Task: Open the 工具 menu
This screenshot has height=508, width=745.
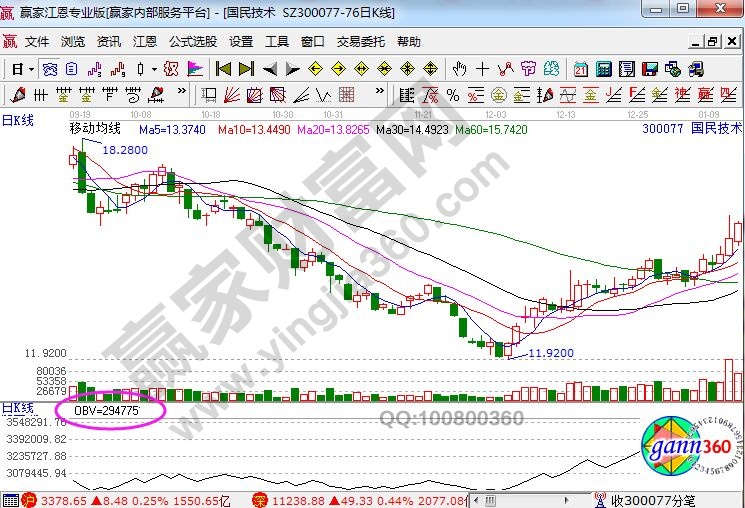Action: coord(277,42)
